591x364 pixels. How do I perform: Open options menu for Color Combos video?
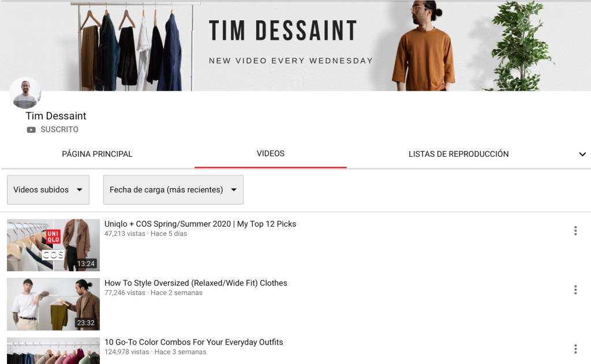coord(575,348)
